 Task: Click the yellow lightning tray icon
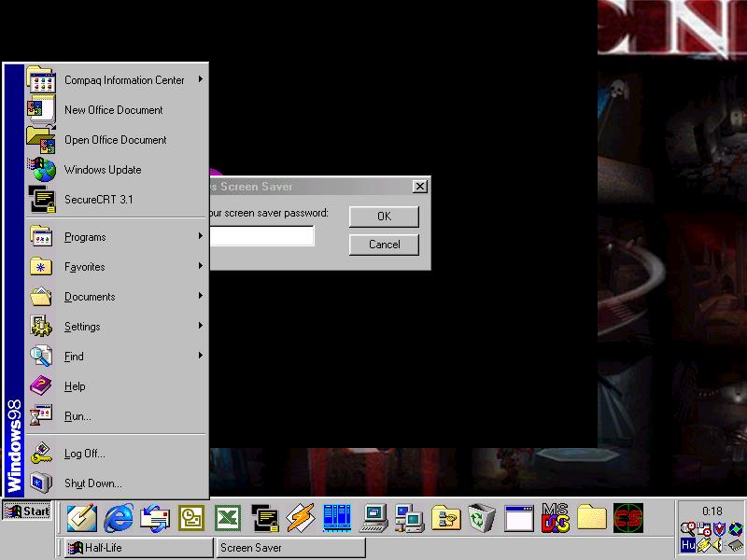(704, 545)
